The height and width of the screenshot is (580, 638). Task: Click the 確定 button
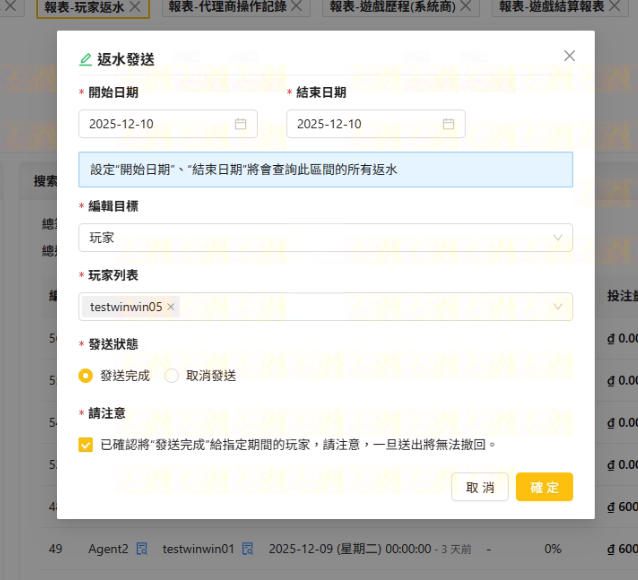pyautogui.click(x=544, y=487)
